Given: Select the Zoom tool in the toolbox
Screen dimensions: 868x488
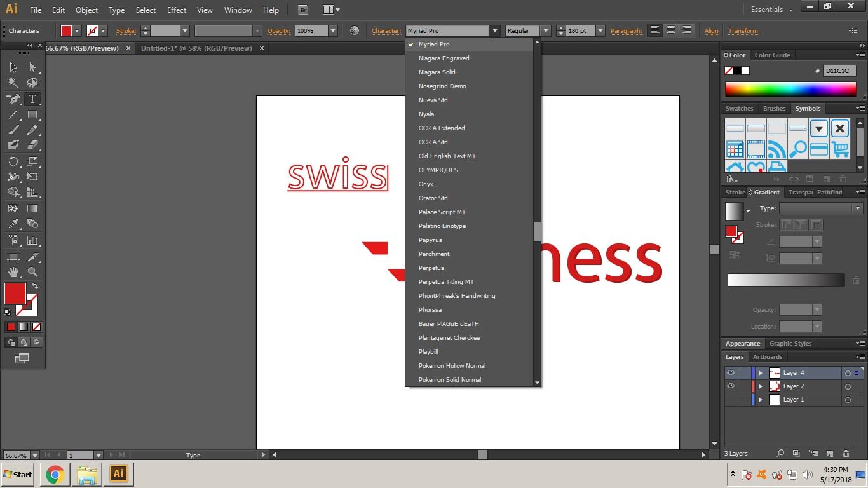Looking at the screenshot, I should coord(32,272).
